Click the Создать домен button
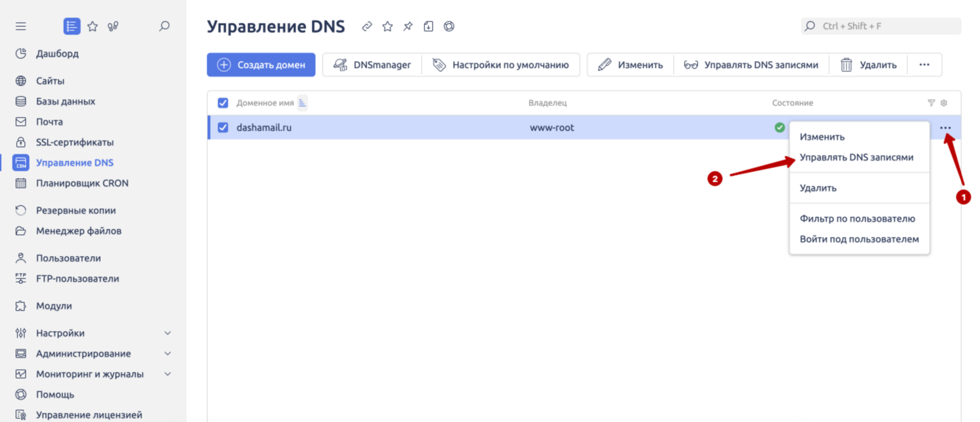 click(x=261, y=65)
